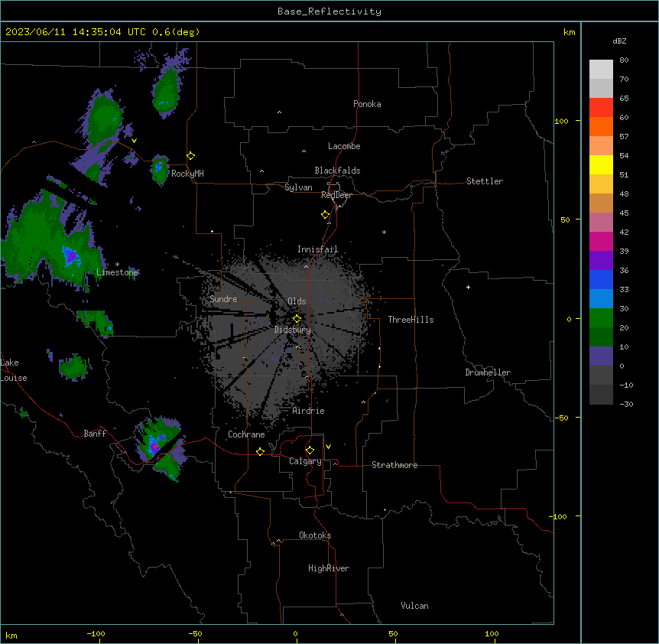Select the bright green 30-20 dBZ legend swatch
The height and width of the screenshot is (644, 659).
coord(601,318)
